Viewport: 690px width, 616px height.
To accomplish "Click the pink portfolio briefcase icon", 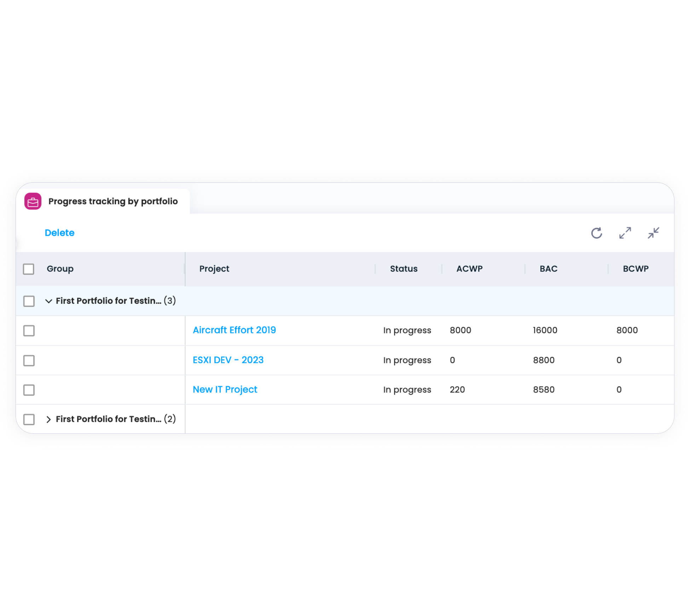I will (x=33, y=201).
